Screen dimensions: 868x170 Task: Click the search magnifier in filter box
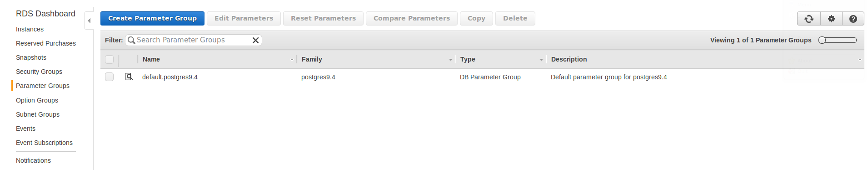click(x=131, y=40)
